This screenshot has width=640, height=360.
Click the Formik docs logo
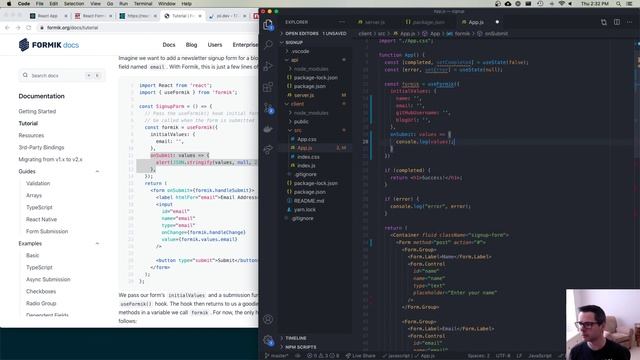point(49,44)
